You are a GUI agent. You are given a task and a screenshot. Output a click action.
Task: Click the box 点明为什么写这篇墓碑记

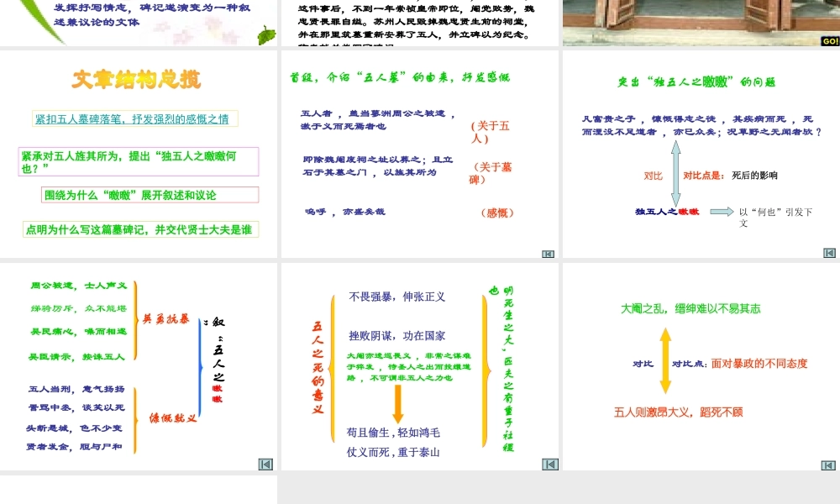[141, 229]
